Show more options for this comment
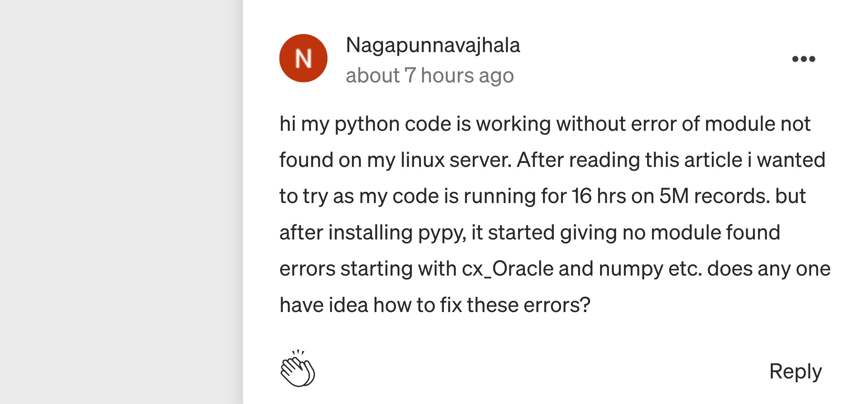 (803, 59)
